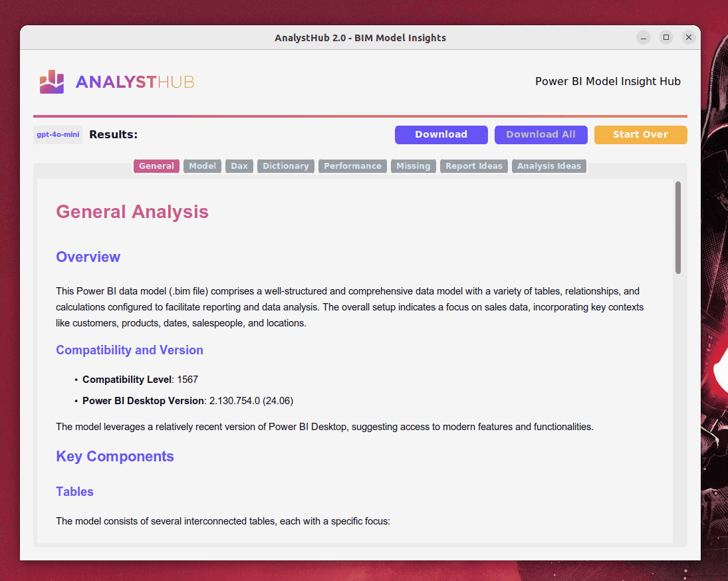Open the Performance tab
Screen dimensions: 728x581
click(x=352, y=166)
